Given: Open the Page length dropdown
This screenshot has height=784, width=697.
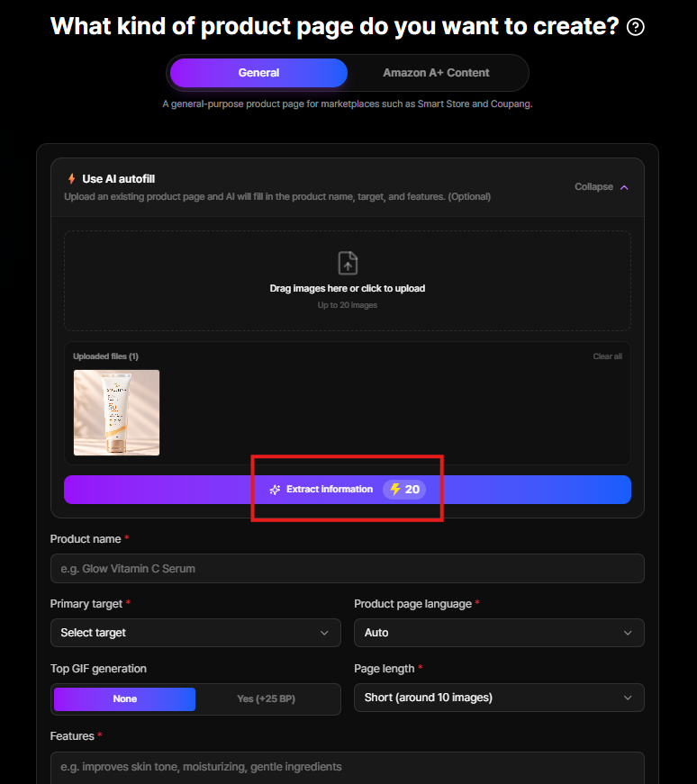Looking at the screenshot, I should (x=499, y=698).
